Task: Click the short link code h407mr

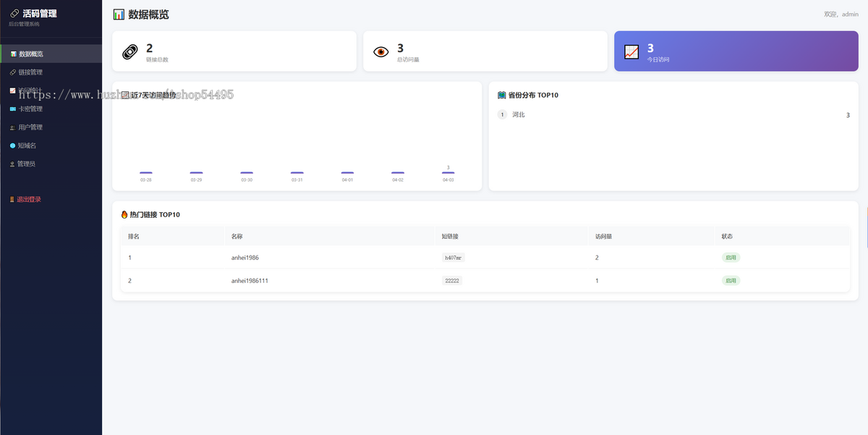Action: (x=452, y=258)
